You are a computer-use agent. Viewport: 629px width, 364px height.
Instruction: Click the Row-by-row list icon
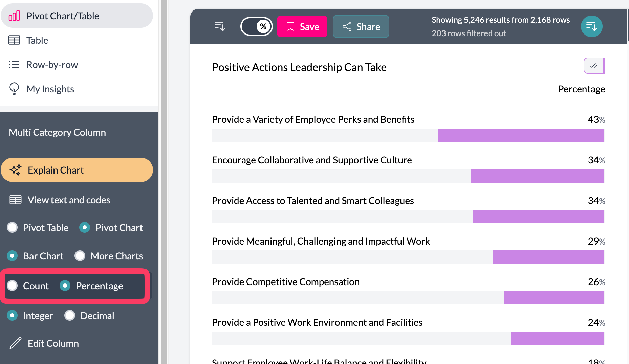click(x=14, y=65)
